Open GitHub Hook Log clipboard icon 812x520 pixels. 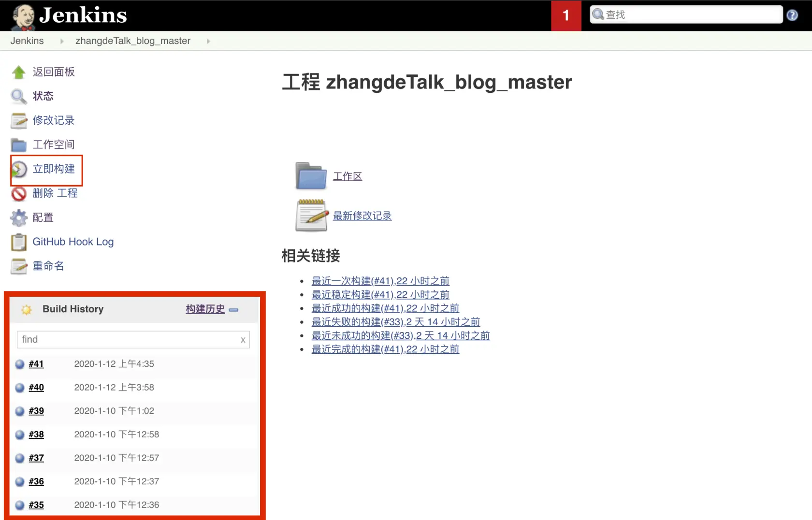[x=18, y=242]
